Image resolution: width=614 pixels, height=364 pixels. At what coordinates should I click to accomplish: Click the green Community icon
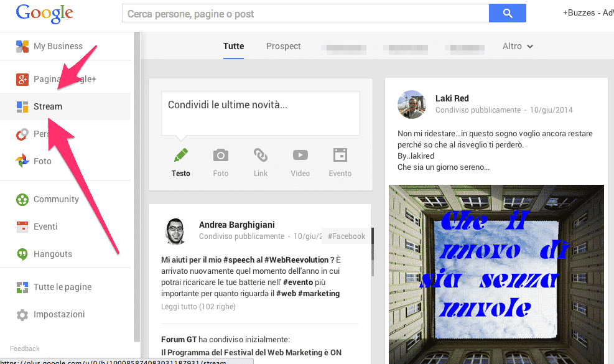[x=22, y=200]
